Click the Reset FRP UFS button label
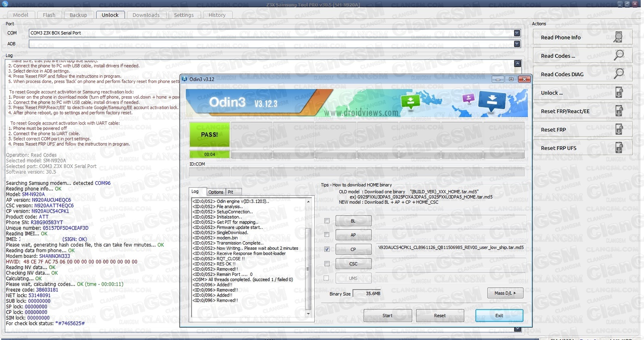644x340 pixels. pyautogui.click(x=559, y=148)
